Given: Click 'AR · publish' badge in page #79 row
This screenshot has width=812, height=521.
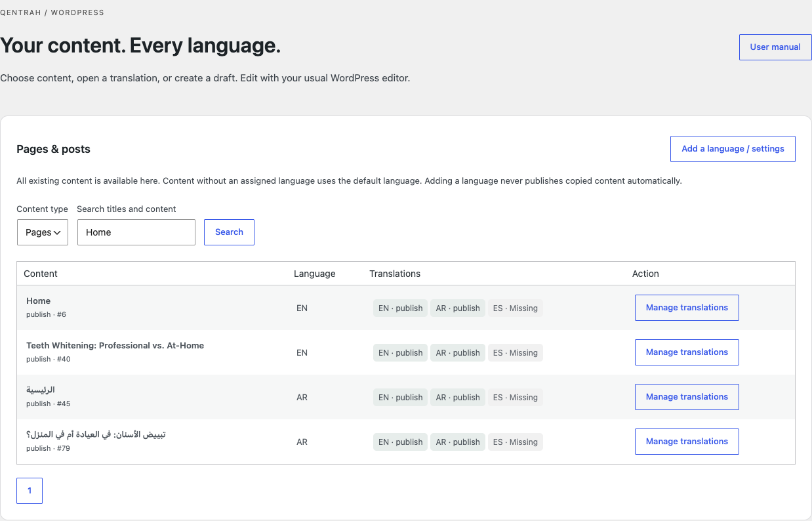Looking at the screenshot, I should point(458,442).
